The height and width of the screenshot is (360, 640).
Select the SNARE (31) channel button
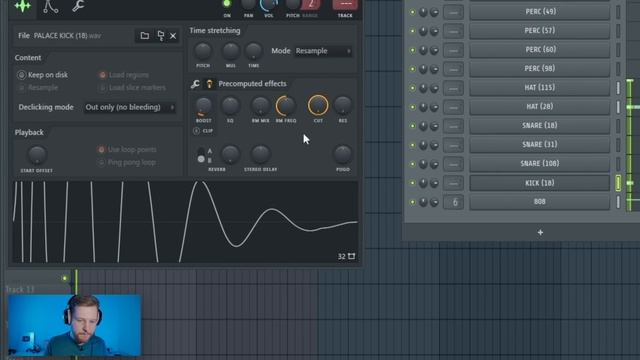tap(540, 144)
